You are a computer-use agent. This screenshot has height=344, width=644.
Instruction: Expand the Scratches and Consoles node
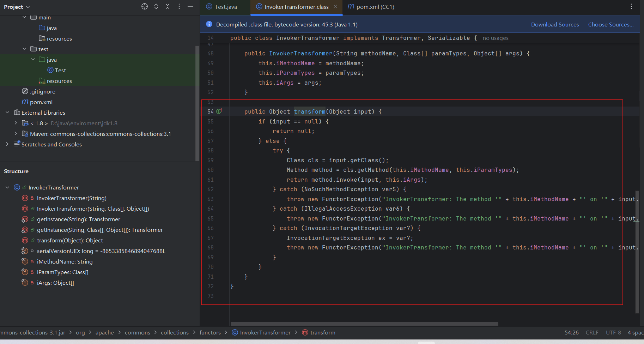pos(7,144)
